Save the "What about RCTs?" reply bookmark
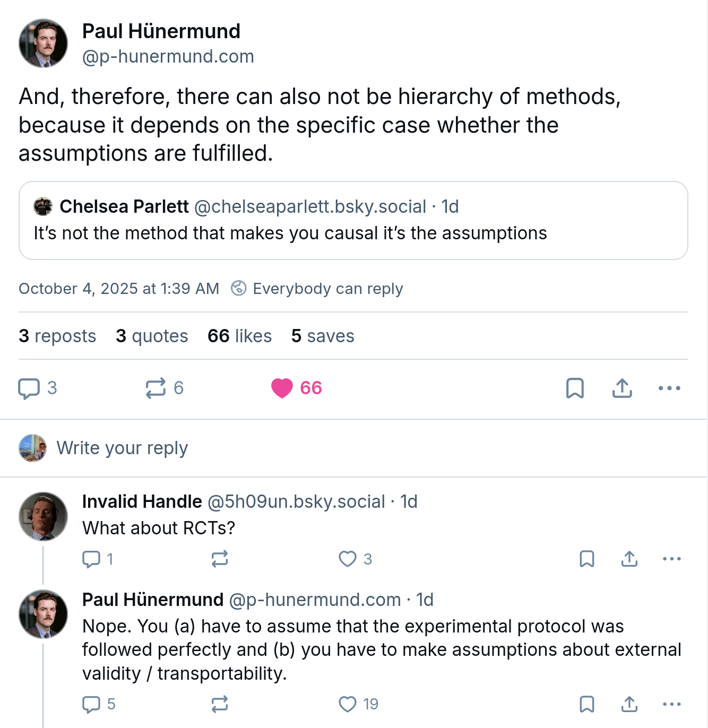The width and height of the screenshot is (708, 728). point(586,559)
